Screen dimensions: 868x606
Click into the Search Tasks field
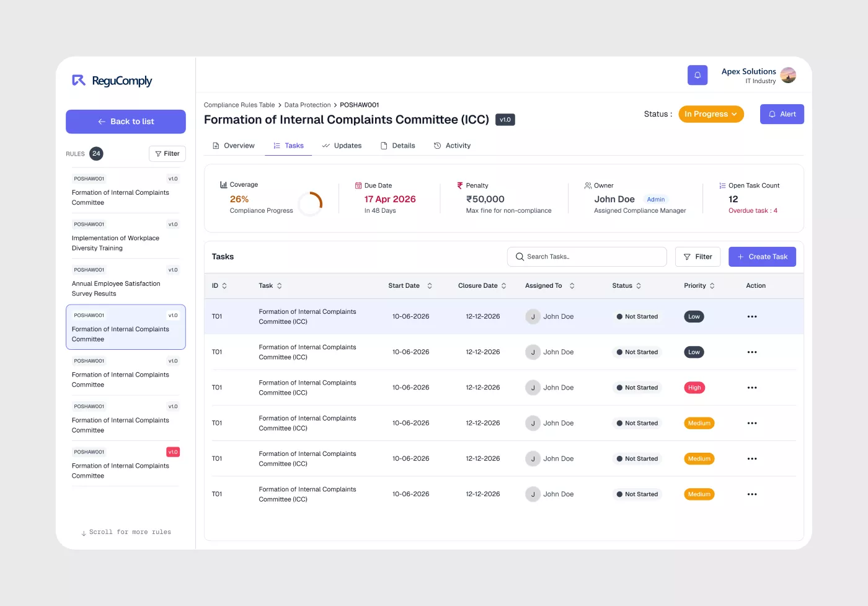coord(587,257)
